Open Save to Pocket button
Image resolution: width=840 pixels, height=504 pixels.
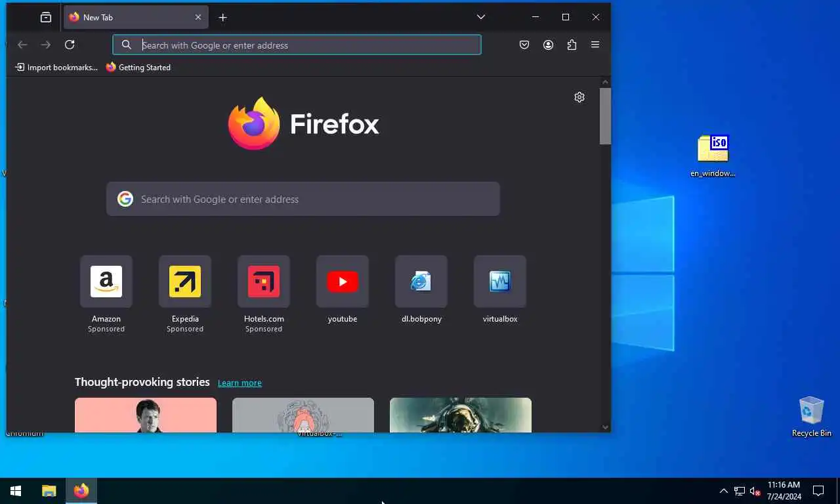(x=524, y=45)
